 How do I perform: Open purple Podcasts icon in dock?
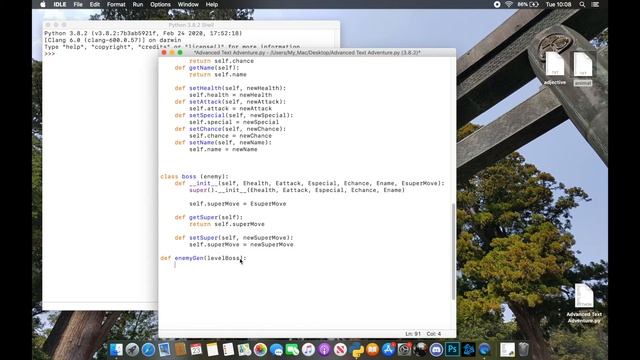pos(324,349)
